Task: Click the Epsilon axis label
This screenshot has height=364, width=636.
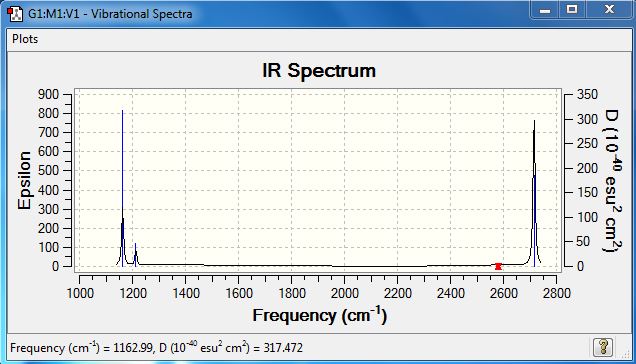Action: click(x=24, y=180)
